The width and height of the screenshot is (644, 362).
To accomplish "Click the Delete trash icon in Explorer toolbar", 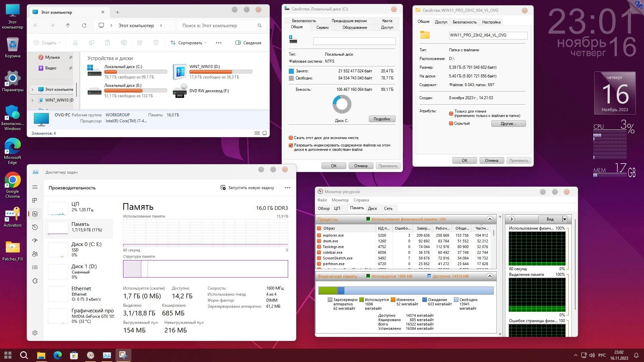I will coord(155,43).
